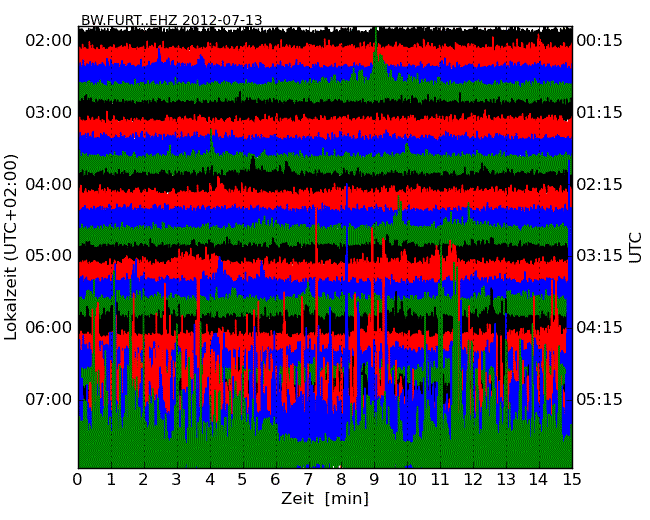Click x-axis tick label 3

tap(177, 479)
